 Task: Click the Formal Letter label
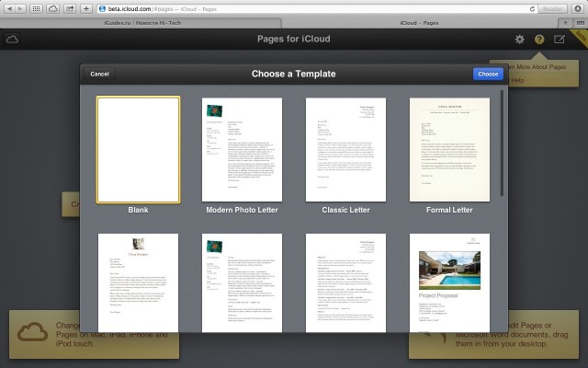pyautogui.click(x=449, y=210)
